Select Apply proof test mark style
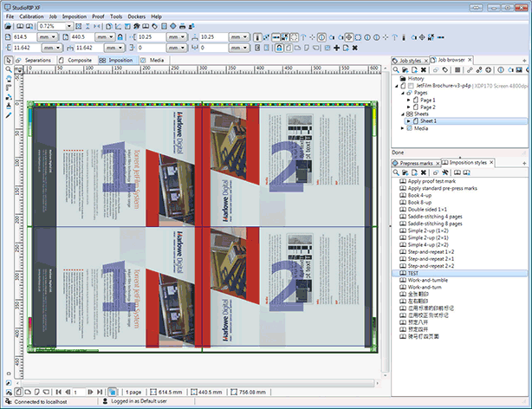This screenshot has height=409, width=532. (x=431, y=182)
